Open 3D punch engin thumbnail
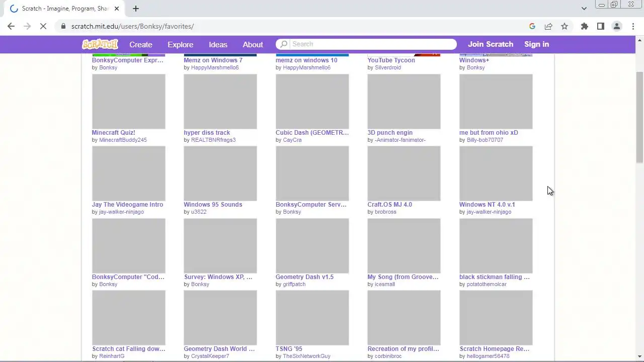 (404, 101)
